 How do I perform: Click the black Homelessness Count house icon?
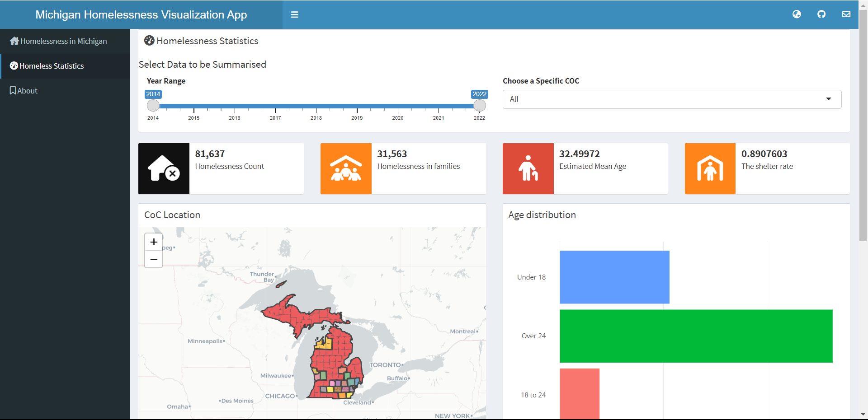coord(164,168)
